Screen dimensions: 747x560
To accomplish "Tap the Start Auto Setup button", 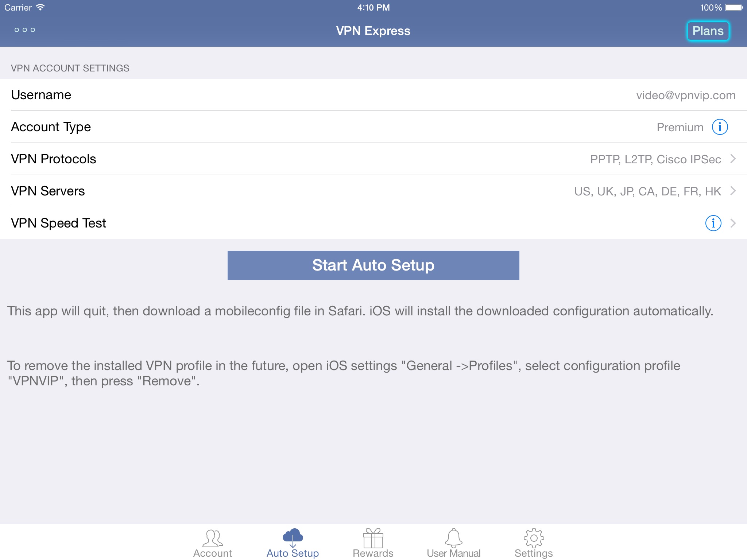I will point(373,265).
